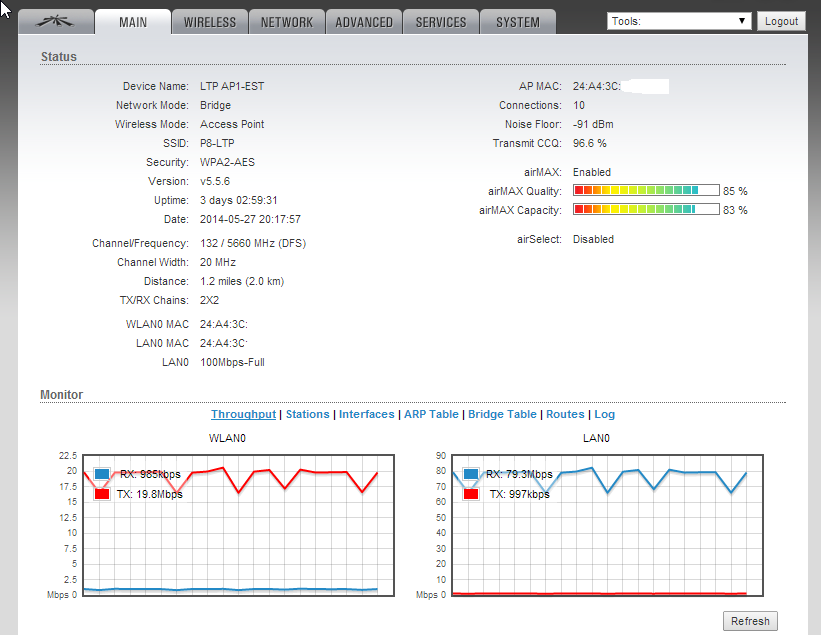This screenshot has width=821, height=635.
Task: Click the WLAN0 throughput graph title
Action: (x=227, y=438)
